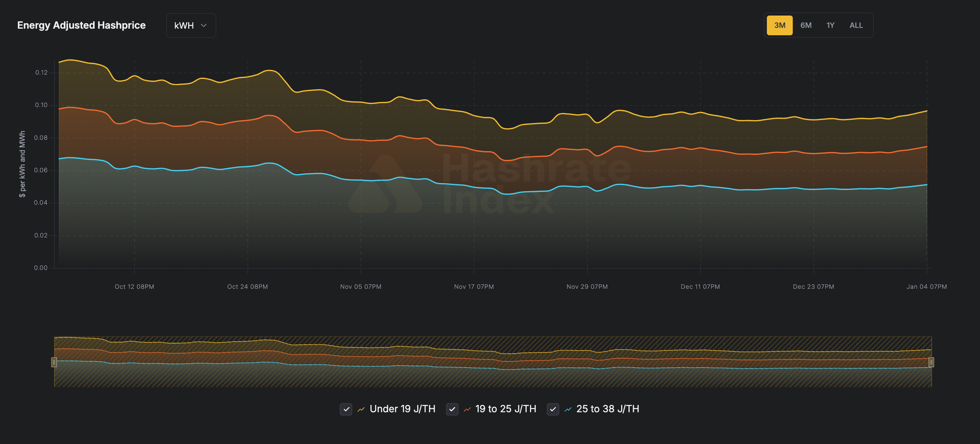Switch to the 6M time range

tap(806, 25)
